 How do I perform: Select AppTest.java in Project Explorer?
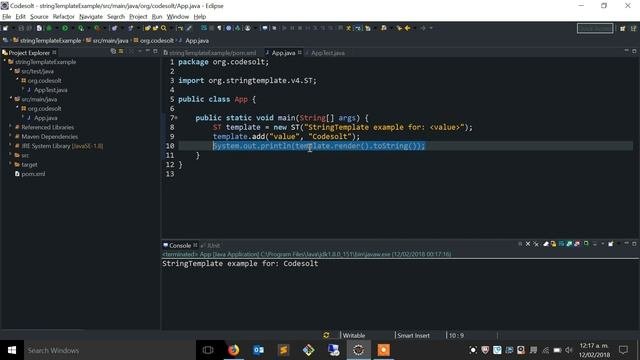coord(50,90)
